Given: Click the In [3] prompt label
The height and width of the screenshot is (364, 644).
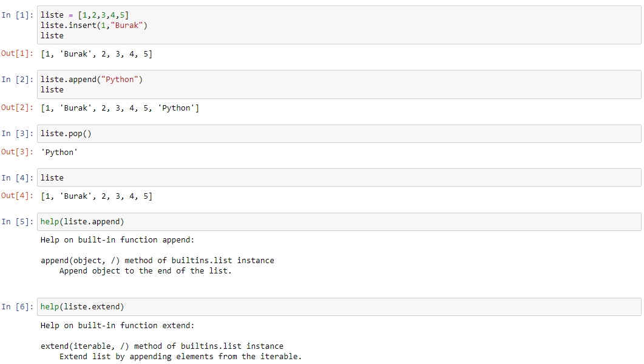Looking at the screenshot, I should coord(17,134).
